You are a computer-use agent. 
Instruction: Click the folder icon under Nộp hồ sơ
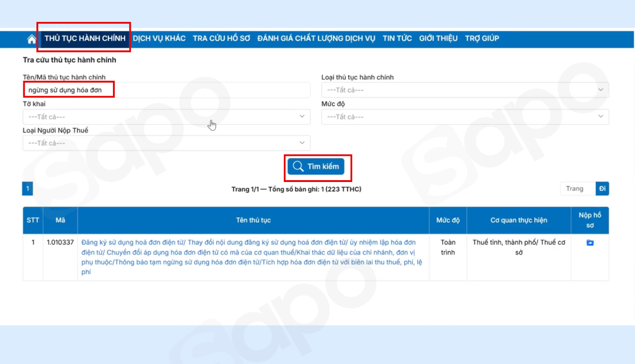[x=590, y=243]
